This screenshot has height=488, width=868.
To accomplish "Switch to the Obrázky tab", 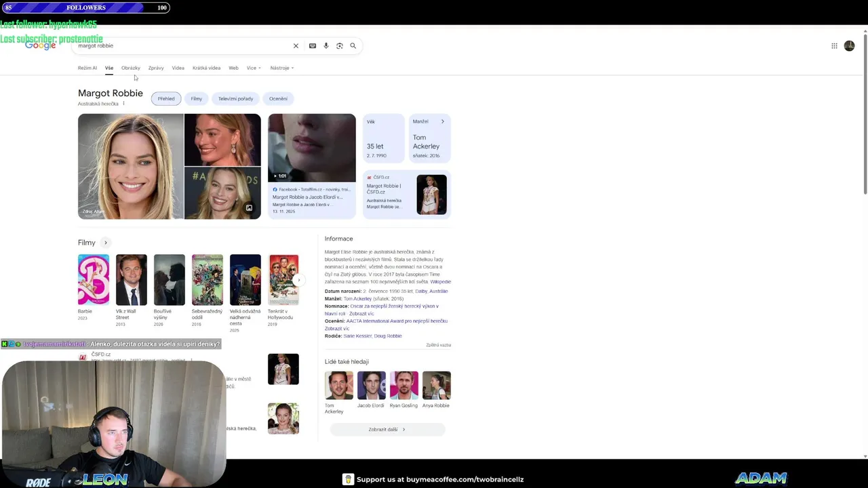I will (131, 68).
